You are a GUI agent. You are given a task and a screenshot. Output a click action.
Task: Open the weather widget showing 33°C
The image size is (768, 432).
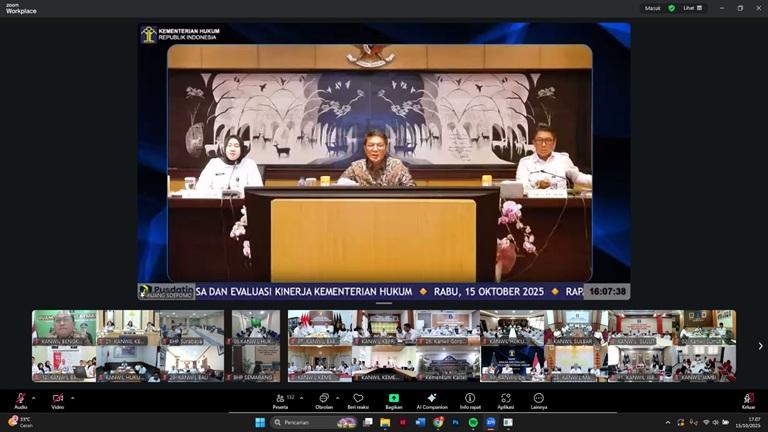[x=21, y=422]
